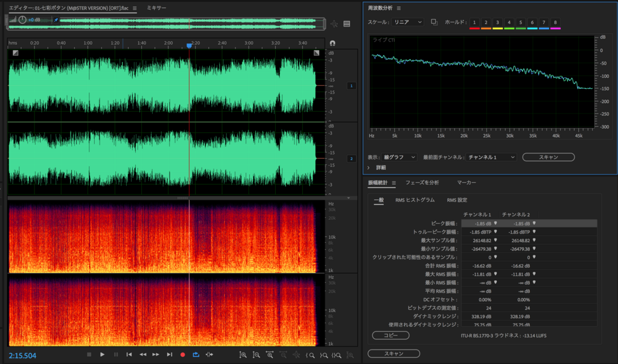
Task: Click the playhead marker on the timeline
Action: tap(189, 46)
